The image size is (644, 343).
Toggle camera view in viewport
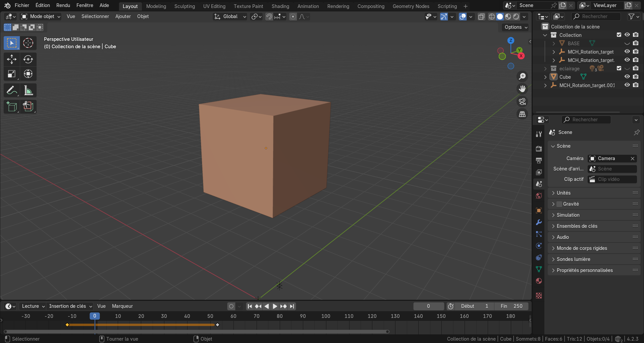(522, 101)
